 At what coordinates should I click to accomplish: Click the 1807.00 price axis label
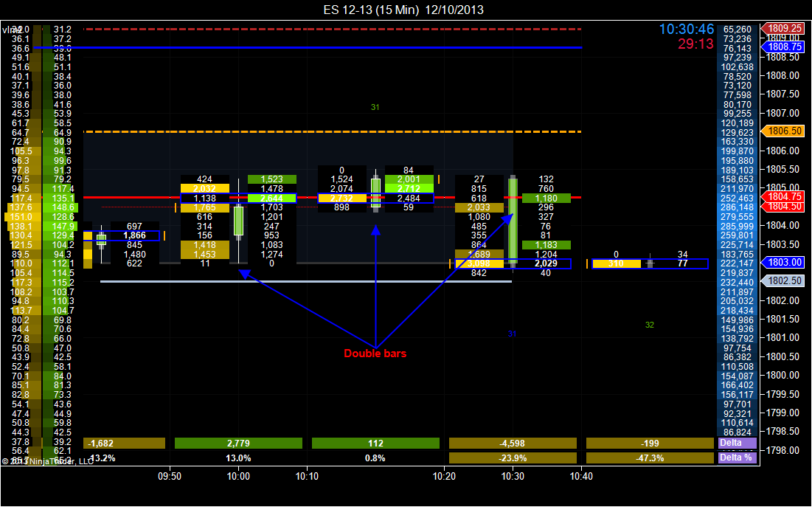(x=782, y=113)
